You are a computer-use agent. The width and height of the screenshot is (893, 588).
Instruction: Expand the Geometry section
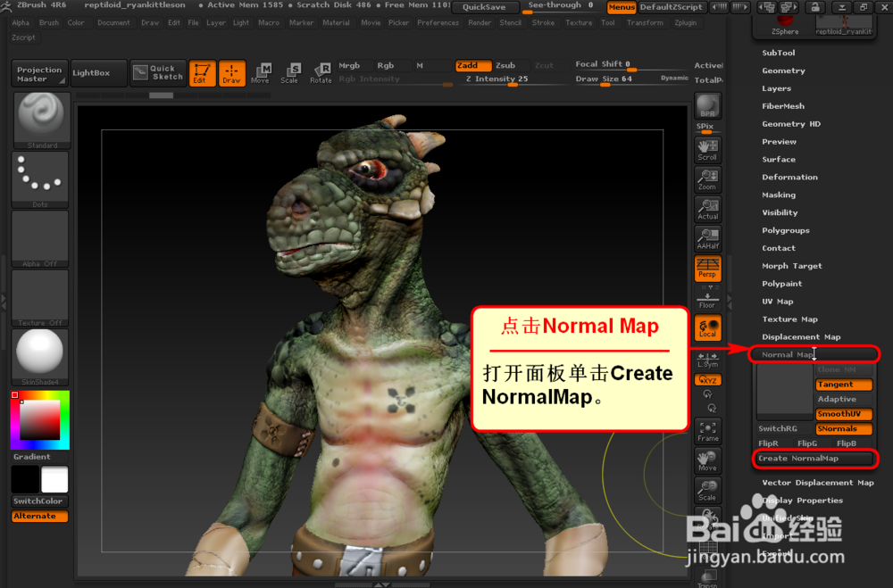[x=784, y=70]
